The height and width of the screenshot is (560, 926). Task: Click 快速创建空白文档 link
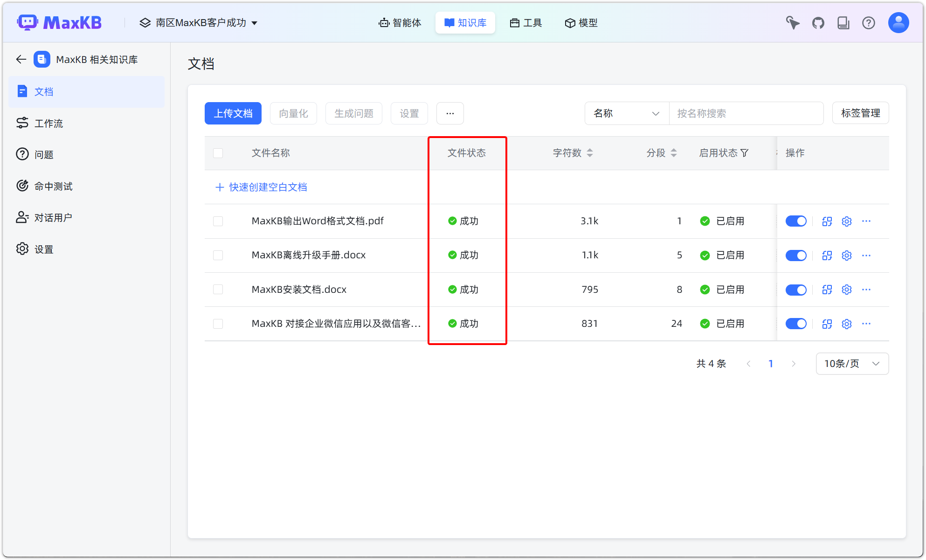point(261,187)
